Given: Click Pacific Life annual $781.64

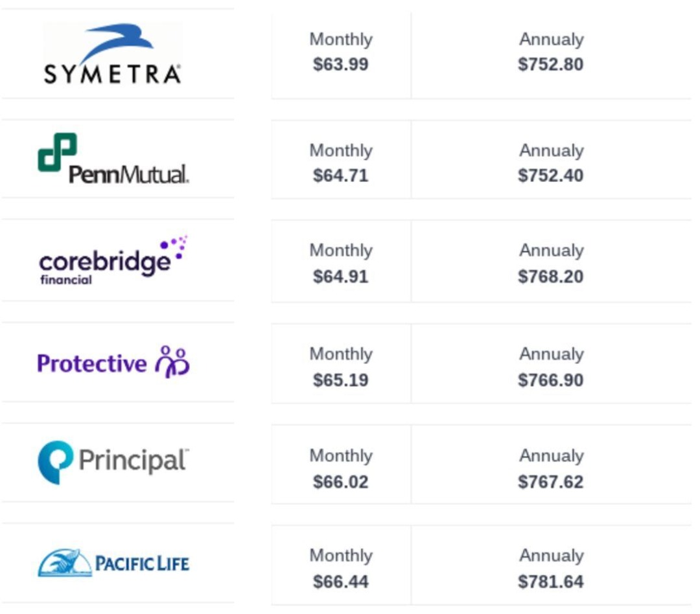Looking at the screenshot, I should (x=551, y=582).
